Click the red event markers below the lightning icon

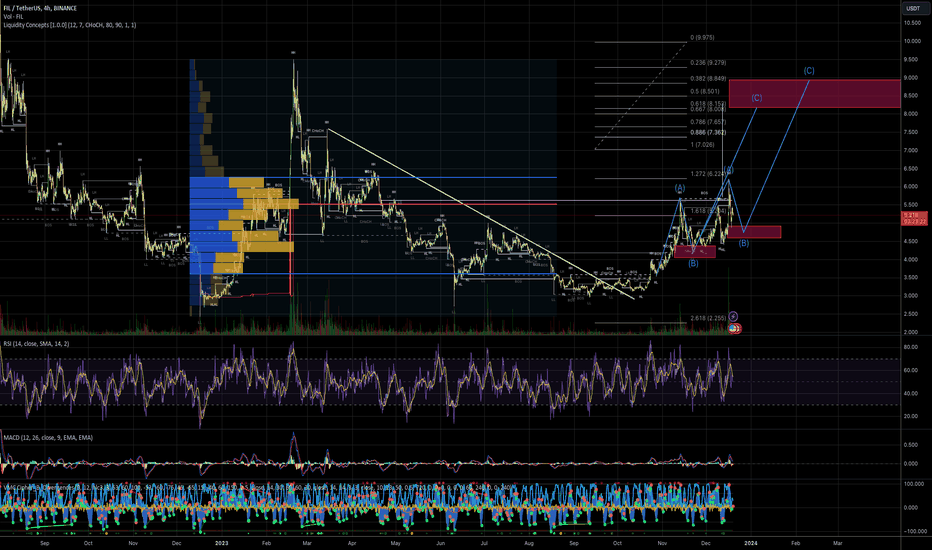(x=735, y=328)
